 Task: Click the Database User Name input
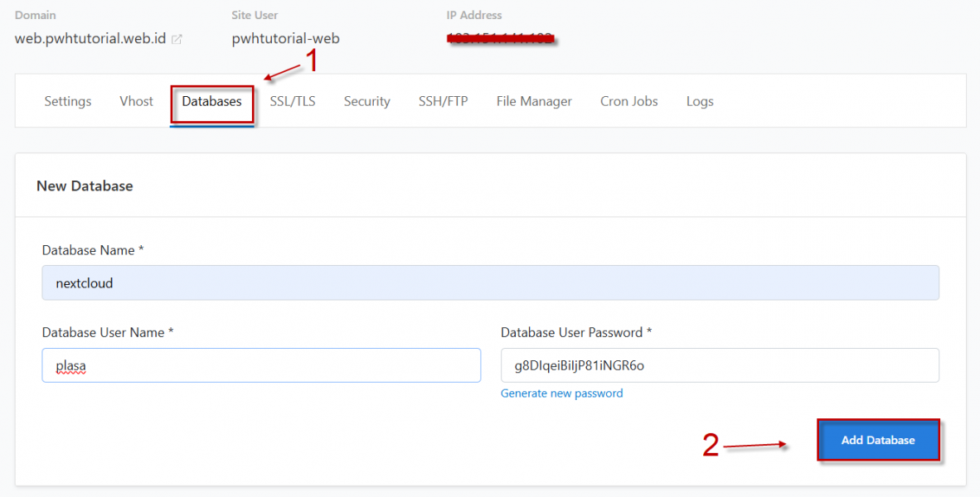tap(261, 365)
